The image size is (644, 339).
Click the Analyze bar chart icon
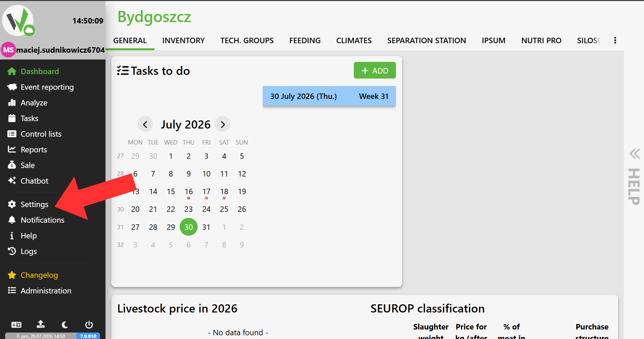(12, 103)
